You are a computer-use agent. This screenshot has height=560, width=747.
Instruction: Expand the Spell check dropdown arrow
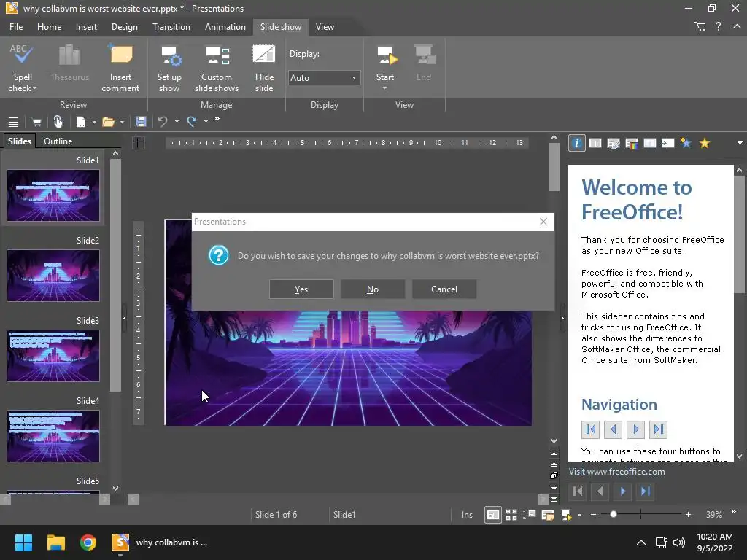(x=34, y=89)
